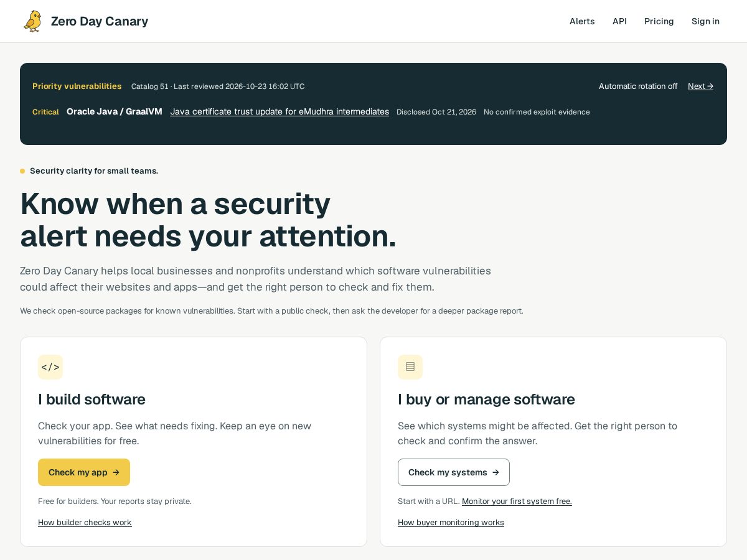
Task: Click the Check my systems button
Action: tap(454, 472)
